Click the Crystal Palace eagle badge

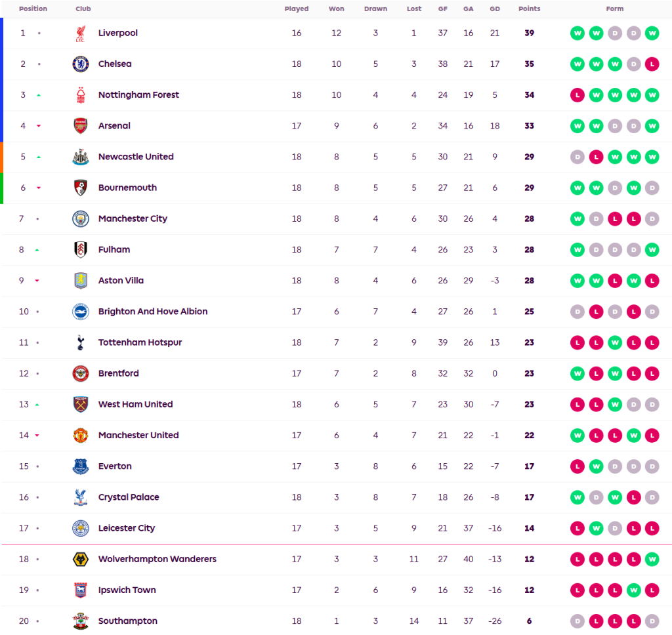(x=80, y=498)
